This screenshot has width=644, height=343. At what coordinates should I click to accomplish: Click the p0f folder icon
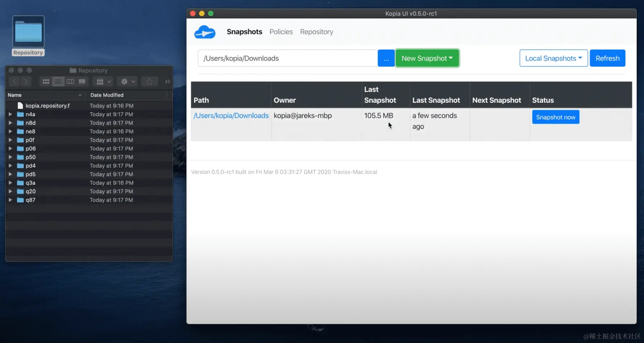[x=20, y=140]
